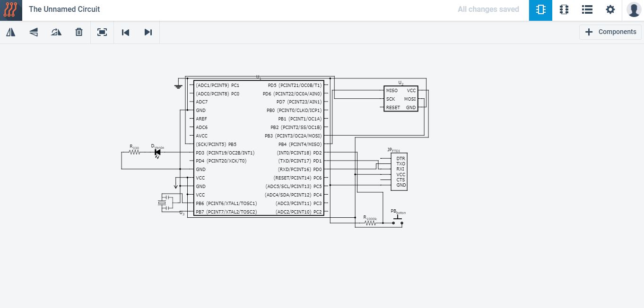The height and width of the screenshot is (308, 644).
Task: Click the (ADC5/SCL/PCINT13) PC5 pin label
Action: coord(294,187)
